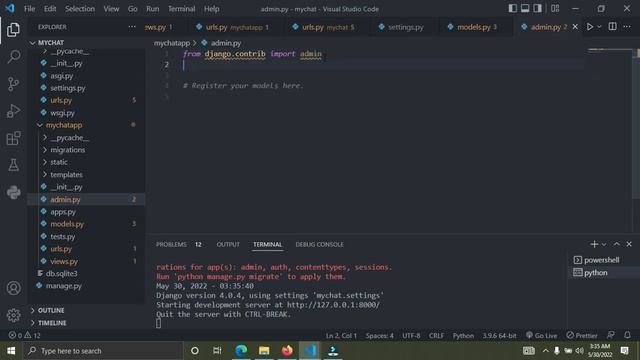Change CRLF end of line sequence
The width and height of the screenshot is (640, 360).
coord(436,335)
